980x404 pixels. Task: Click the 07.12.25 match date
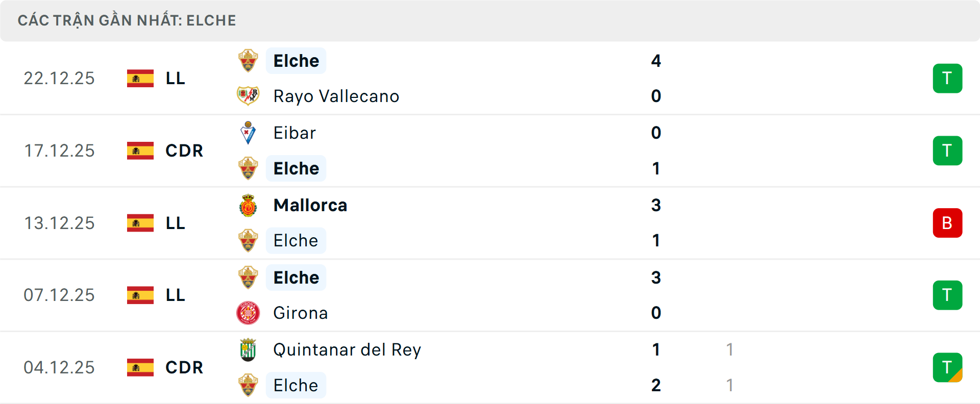pos(59,295)
